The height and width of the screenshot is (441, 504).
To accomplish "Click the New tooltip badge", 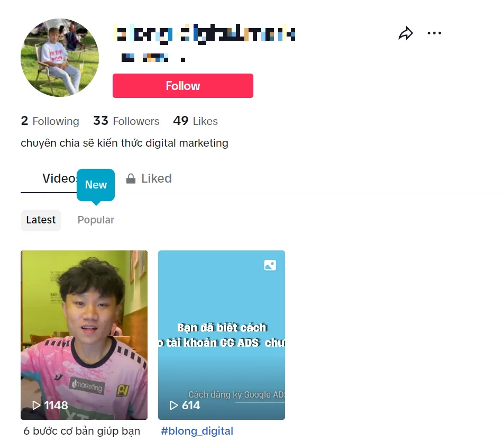I will point(96,185).
